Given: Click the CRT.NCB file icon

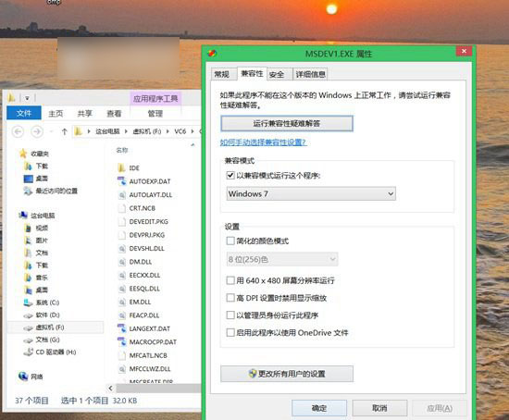Looking at the screenshot, I should pyautogui.click(x=122, y=208).
